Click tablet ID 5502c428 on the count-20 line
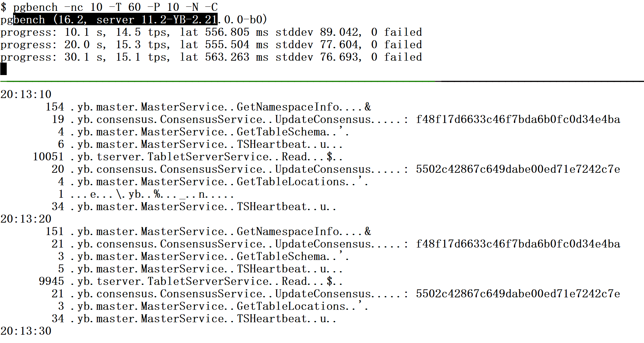The width and height of the screenshot is (644, 343). tap(518, 169)
